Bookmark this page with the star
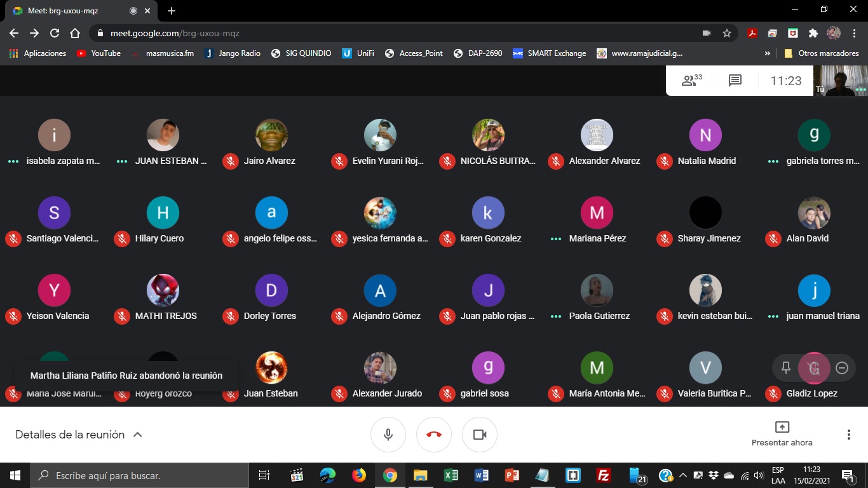868x488 pixels. point(727,33)
